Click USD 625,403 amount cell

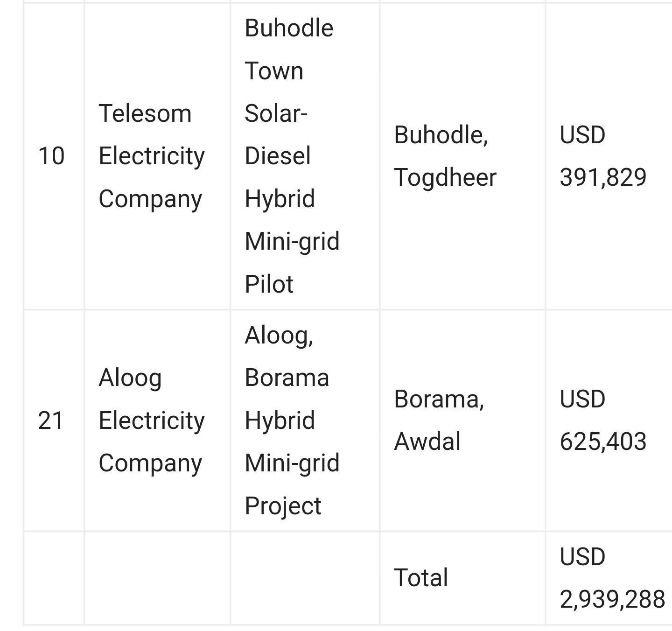point(609,421)
